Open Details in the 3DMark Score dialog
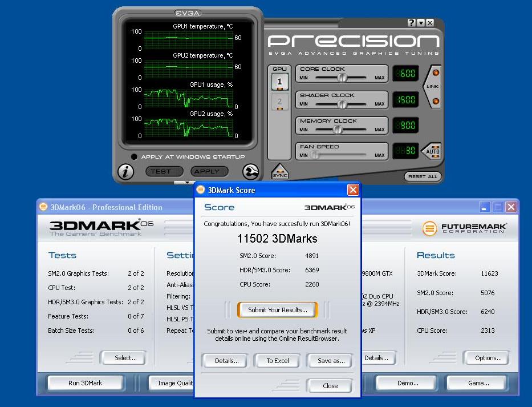The width and height of the screenshot is (532, 407). [226, 361]
